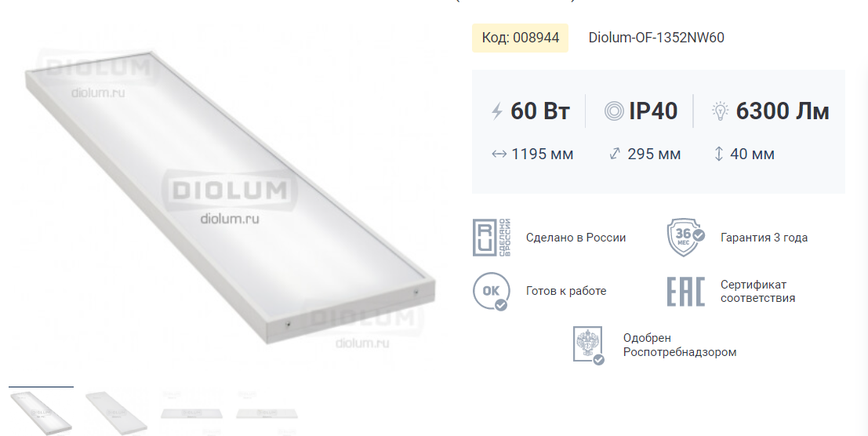Select the first product thumbnail
This screenshot has height=436, width=868.
(41, 412)
